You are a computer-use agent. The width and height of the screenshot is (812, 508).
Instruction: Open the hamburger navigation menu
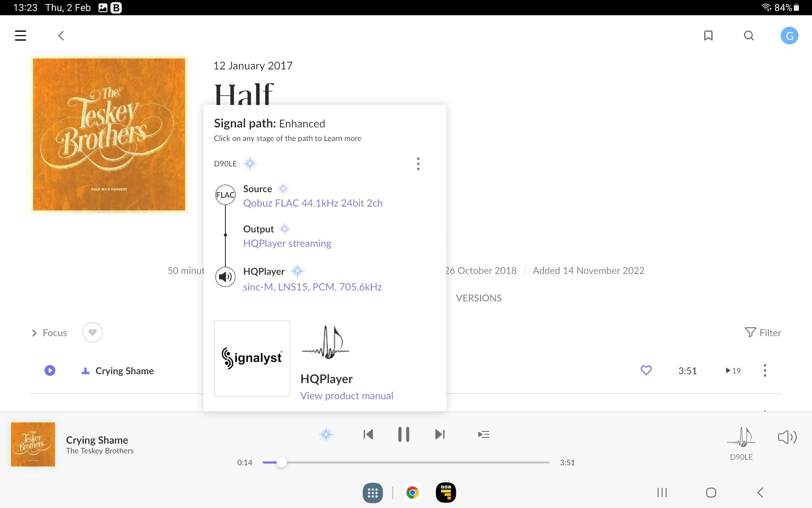pyautogui.click(x=20, y=36)
